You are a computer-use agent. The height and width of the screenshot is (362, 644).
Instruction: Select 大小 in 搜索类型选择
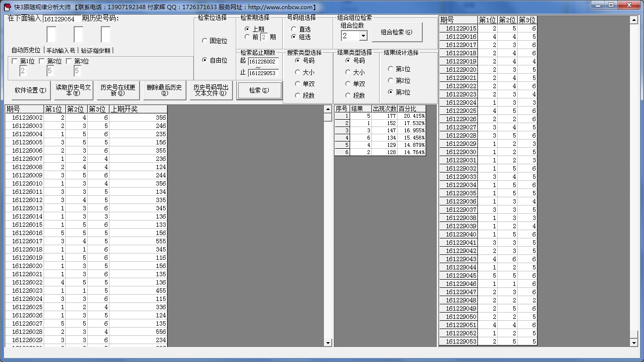pyautogui.click(x=298, y=72)
